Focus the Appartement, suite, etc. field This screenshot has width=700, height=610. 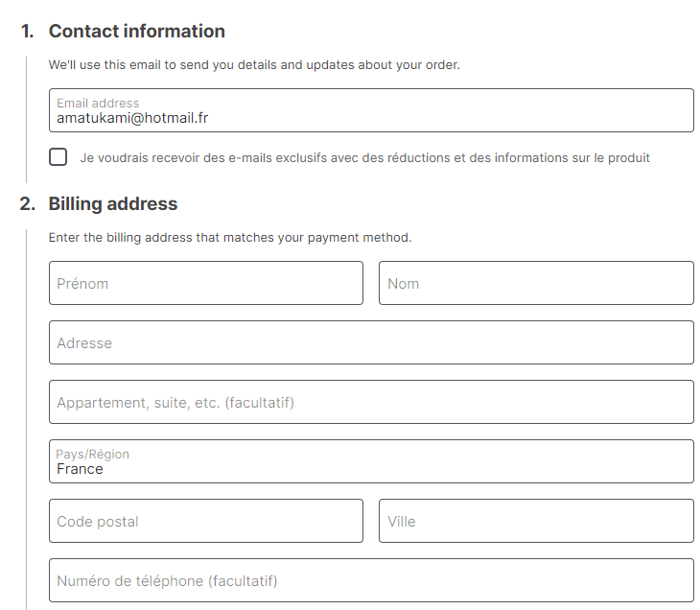coord(371,402)
